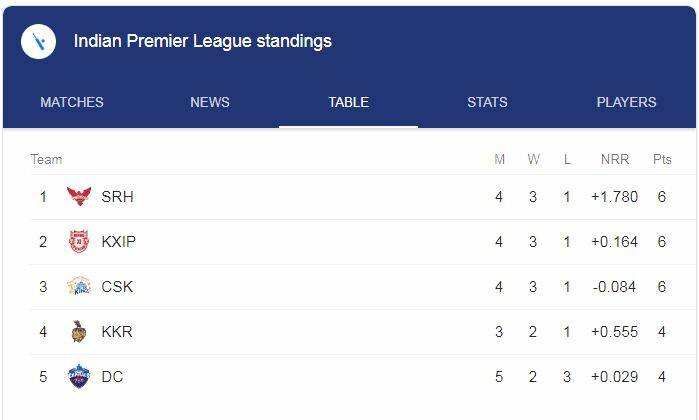Click the NRR column header

tap(614, 160)
